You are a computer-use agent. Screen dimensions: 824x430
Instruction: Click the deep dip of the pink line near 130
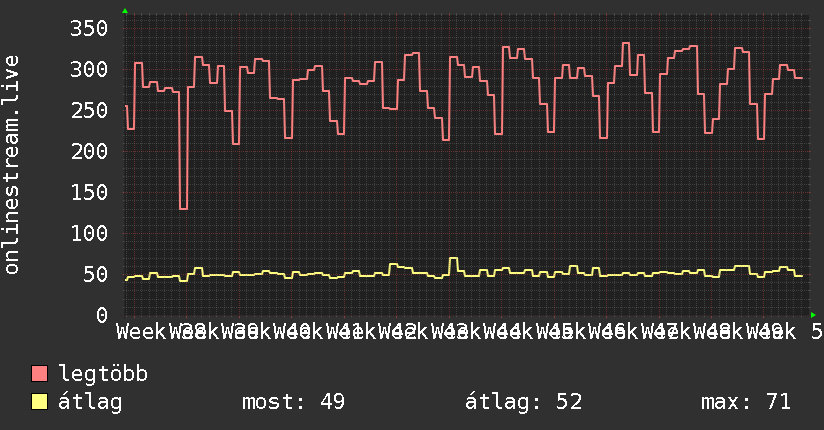pos(183,209)
